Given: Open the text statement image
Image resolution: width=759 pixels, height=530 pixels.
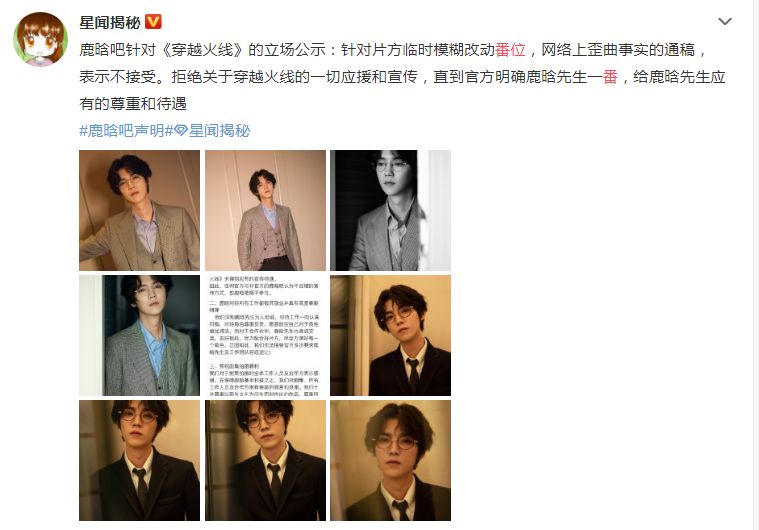Looking at the screenshot, I should pos(265,335).
